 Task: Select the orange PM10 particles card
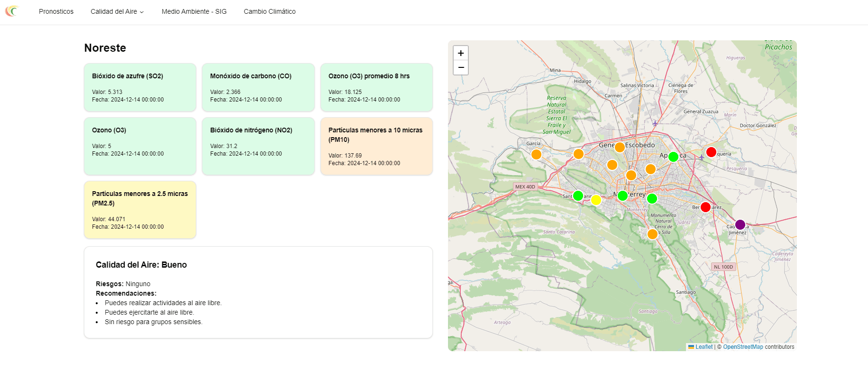coord(376,146)
